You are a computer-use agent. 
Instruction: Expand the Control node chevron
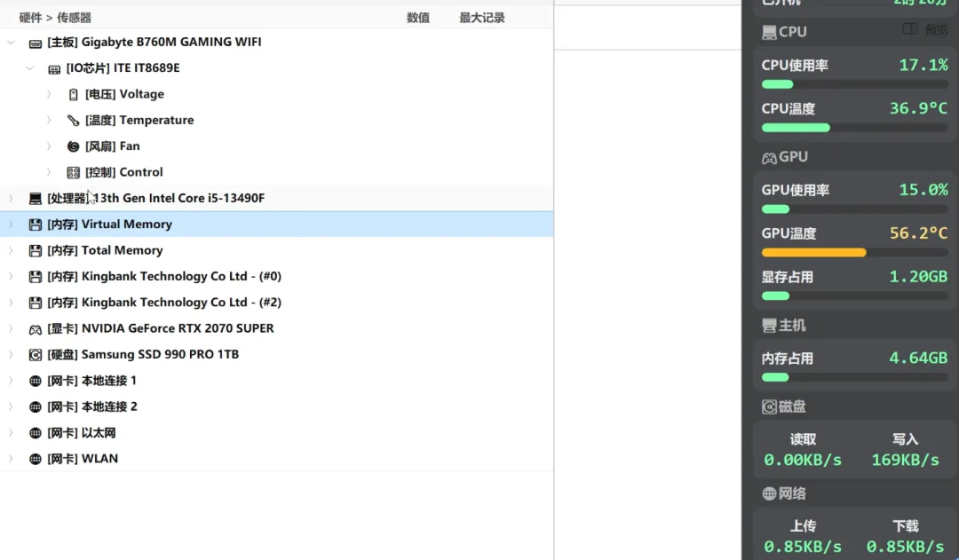(x=49, y=172)
